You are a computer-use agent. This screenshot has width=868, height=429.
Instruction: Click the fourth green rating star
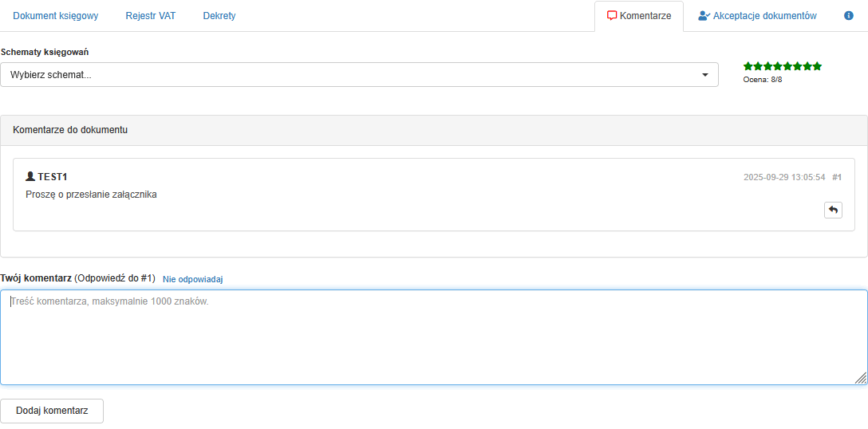pyautogui.click(x=778, y=66)
